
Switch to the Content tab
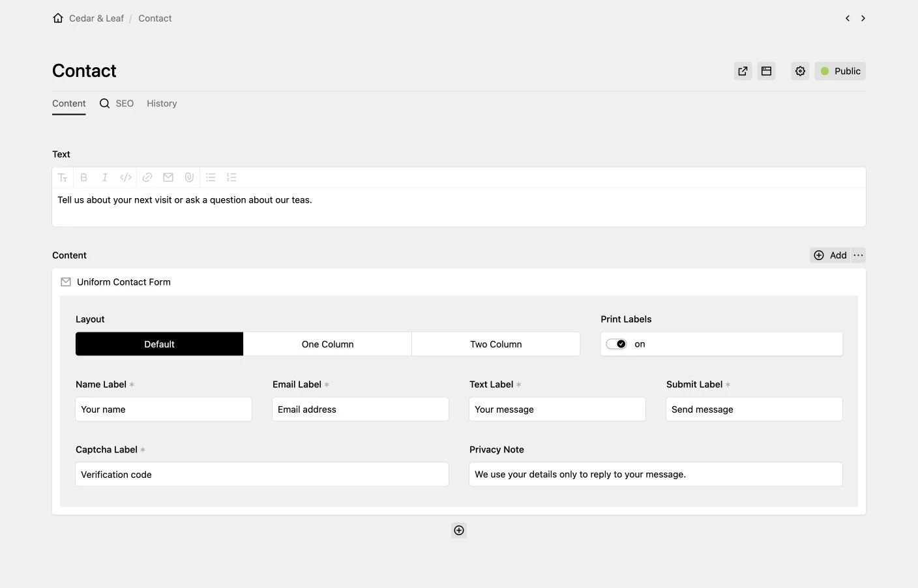(69, 104)
